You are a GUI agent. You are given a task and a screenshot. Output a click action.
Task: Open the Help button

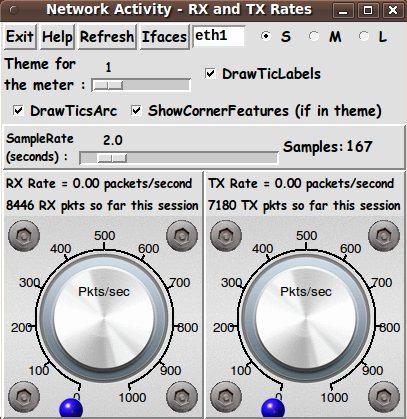57,37
